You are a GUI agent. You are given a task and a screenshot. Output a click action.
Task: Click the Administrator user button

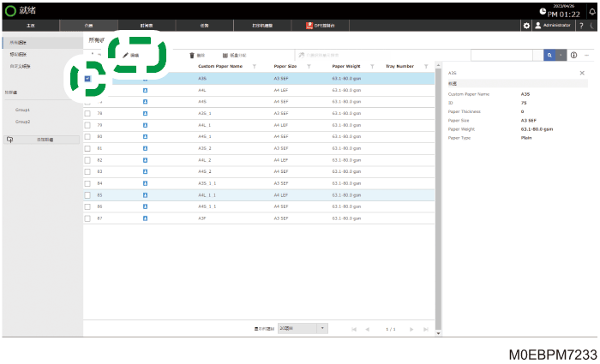554,26
